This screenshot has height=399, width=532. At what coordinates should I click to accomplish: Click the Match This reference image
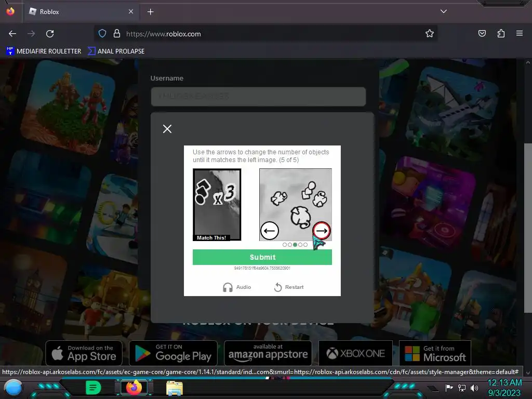[217, 205]
